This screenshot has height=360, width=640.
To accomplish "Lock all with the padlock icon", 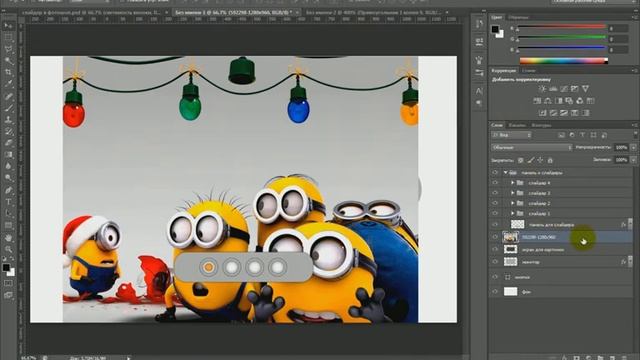I will (x=550, y=160).
